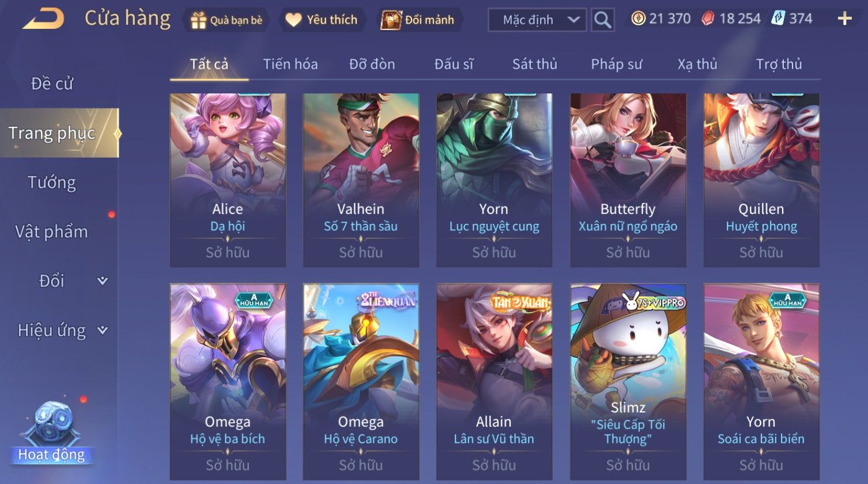
Task: Click the gift icon for Quà bạn bè
Action: point(198,20)
